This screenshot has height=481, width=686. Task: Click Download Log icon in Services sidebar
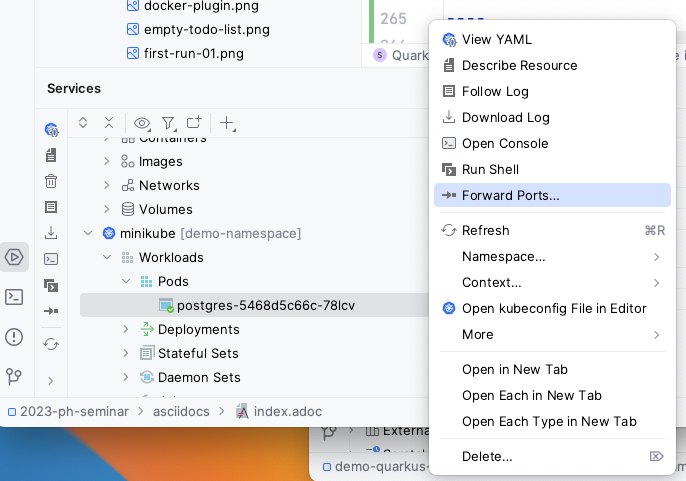tap(51, 232)
